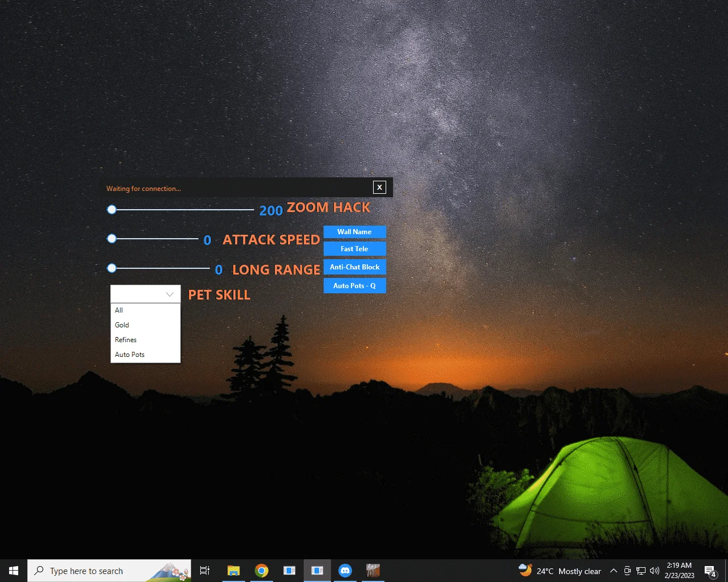Open the Windows Start menu
This screenshot has height=582, width=728.
[14, 571]
